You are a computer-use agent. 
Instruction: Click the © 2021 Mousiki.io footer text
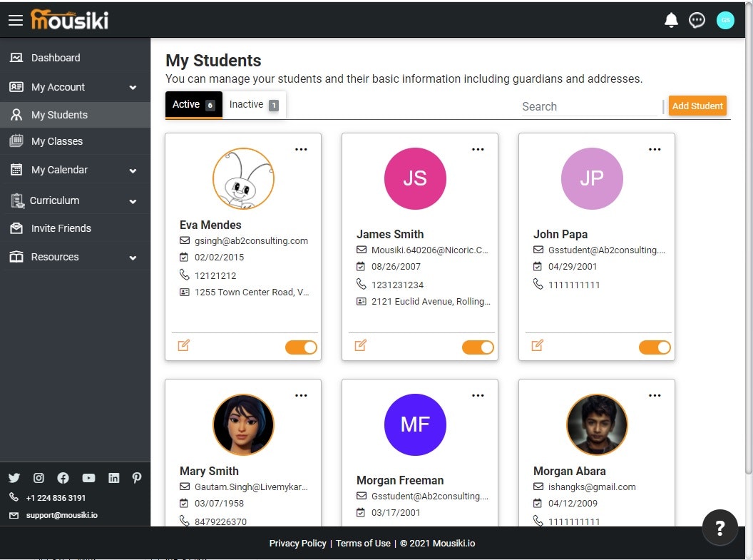438,543
